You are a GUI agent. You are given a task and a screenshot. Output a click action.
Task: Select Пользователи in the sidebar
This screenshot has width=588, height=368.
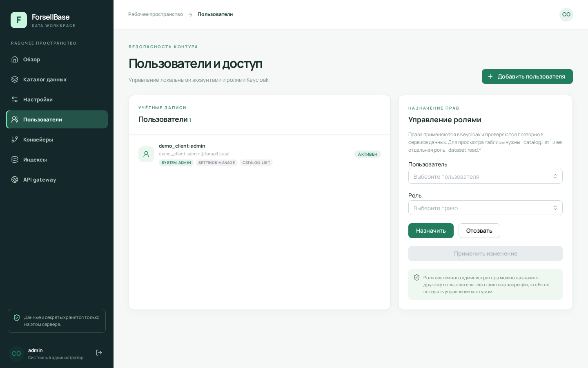[x=57, y=119]
